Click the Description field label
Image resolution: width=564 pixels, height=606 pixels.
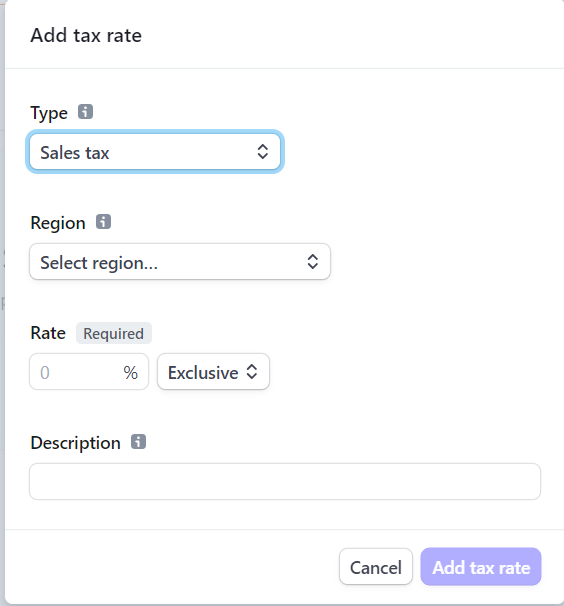coord(75,443)
